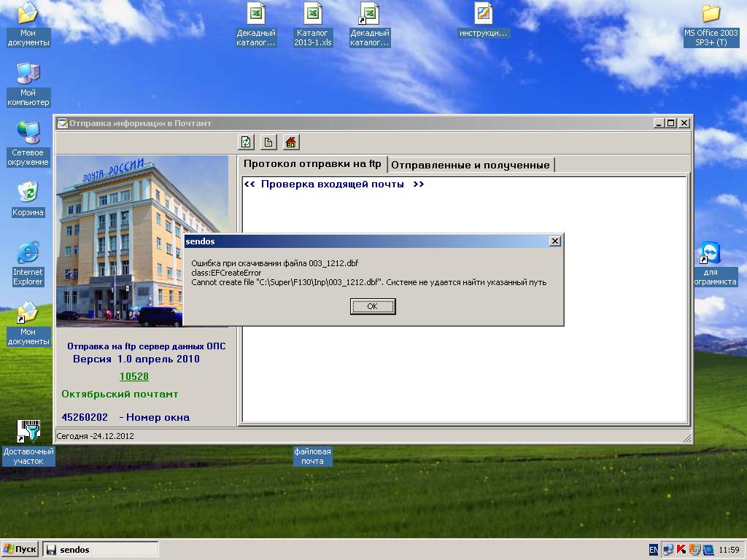Viewport: 747px width, 560px height.
Task: Launch Internet Explorer desktop icon
Action: coord(28,263)
